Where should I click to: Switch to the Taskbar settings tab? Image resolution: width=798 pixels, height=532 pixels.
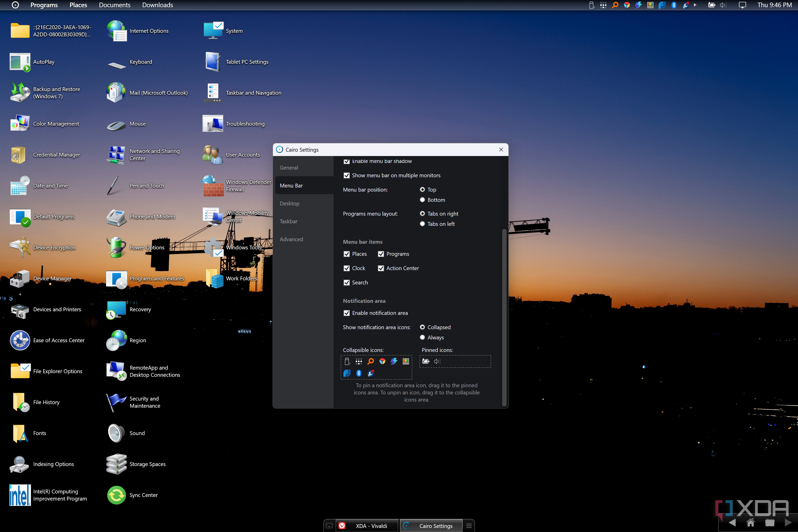click(289, 221)
